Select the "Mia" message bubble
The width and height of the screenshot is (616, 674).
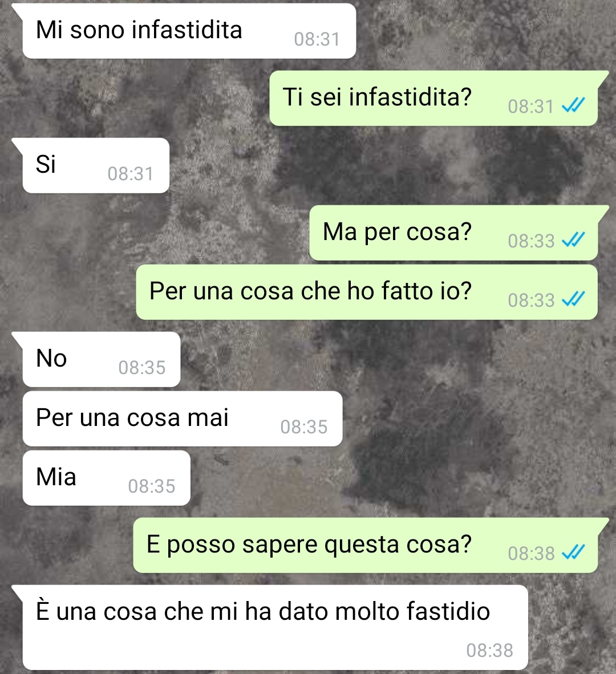pos(107,478)
